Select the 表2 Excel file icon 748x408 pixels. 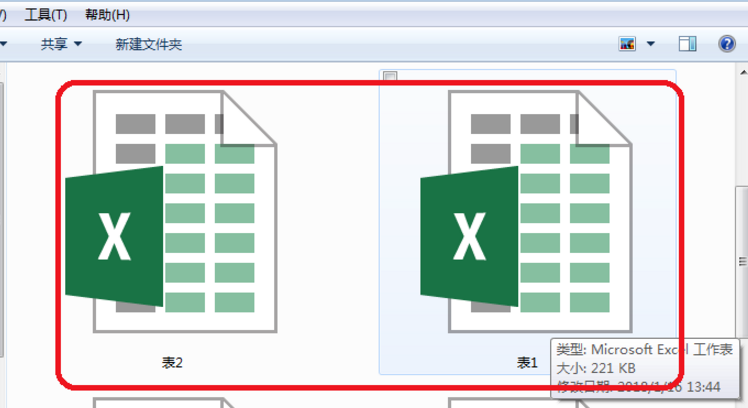pos(171,211)
